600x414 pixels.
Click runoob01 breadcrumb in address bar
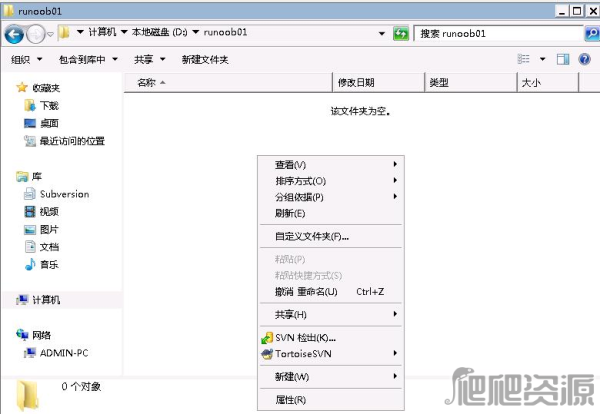click(225, 32)
